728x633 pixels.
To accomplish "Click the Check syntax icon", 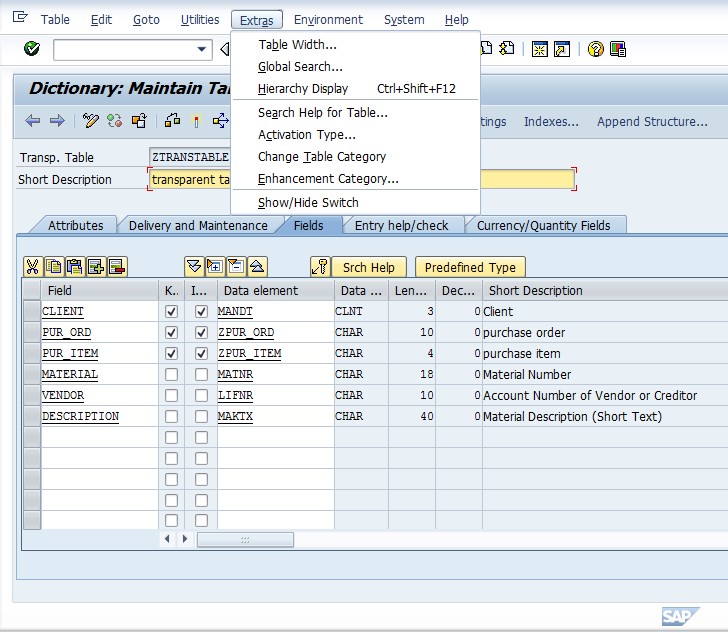I will 172,121.
